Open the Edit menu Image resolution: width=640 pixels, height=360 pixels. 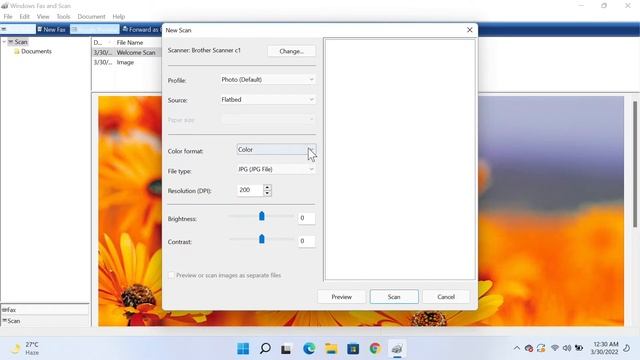pos(24,17)
